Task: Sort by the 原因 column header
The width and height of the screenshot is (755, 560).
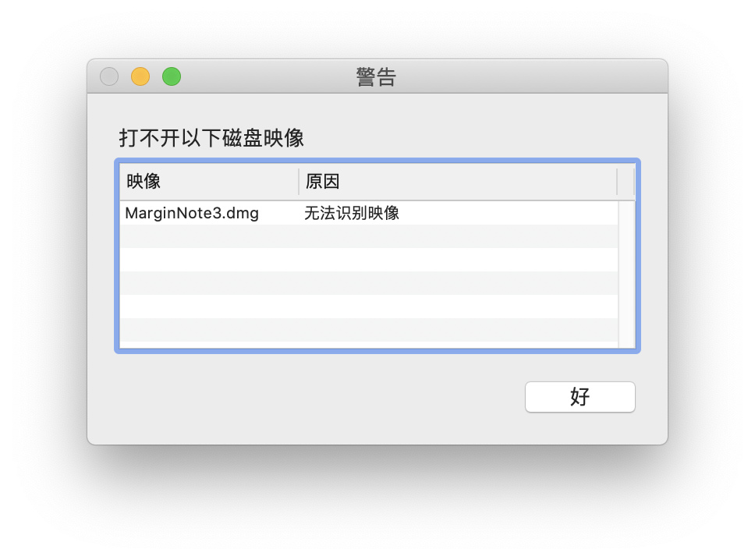Action: tap(458, 182)
